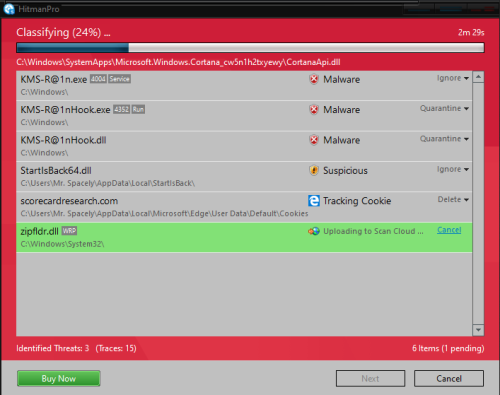Click the 2m 29s remaining time

pos(471,32)
